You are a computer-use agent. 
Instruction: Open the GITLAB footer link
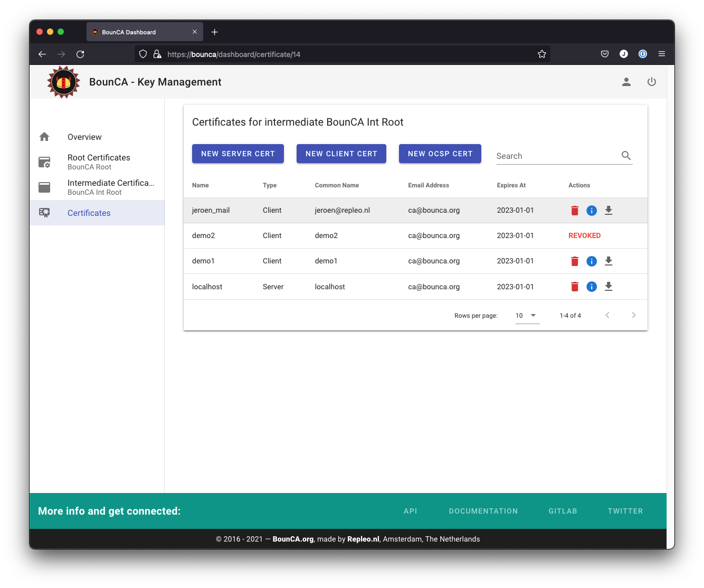pyautogui.click(x=563, y=511)
